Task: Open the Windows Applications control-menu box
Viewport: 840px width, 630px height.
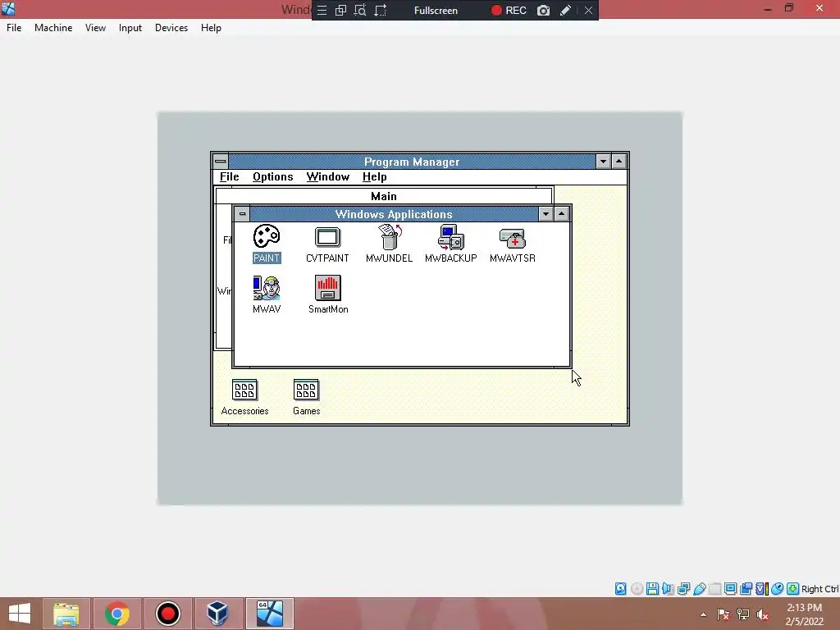Action: (242, 214)
